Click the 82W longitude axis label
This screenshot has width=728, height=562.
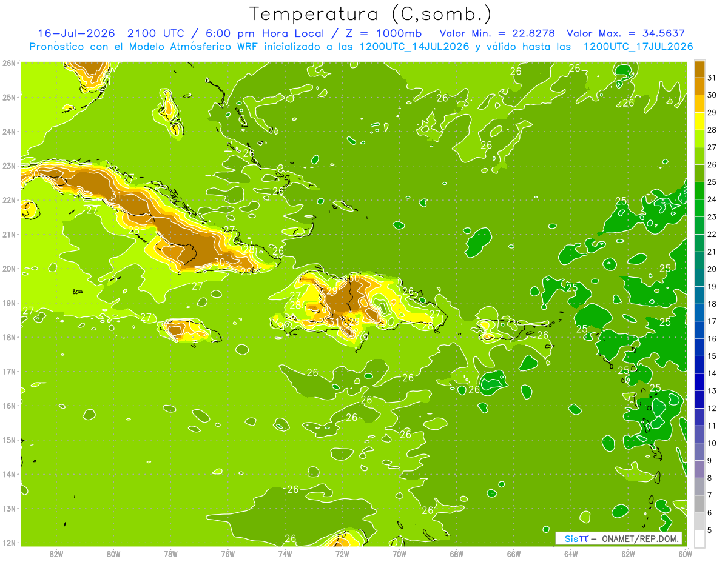(x=56, y=554)
